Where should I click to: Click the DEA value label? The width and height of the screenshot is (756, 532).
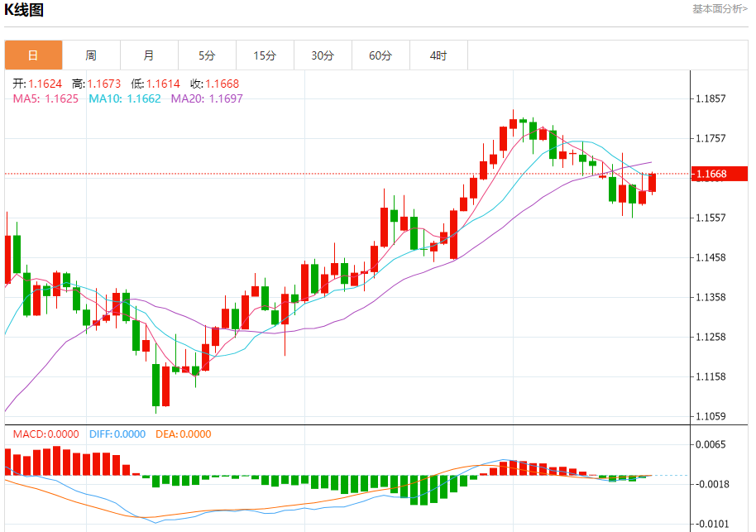click(x=183, y=434)
